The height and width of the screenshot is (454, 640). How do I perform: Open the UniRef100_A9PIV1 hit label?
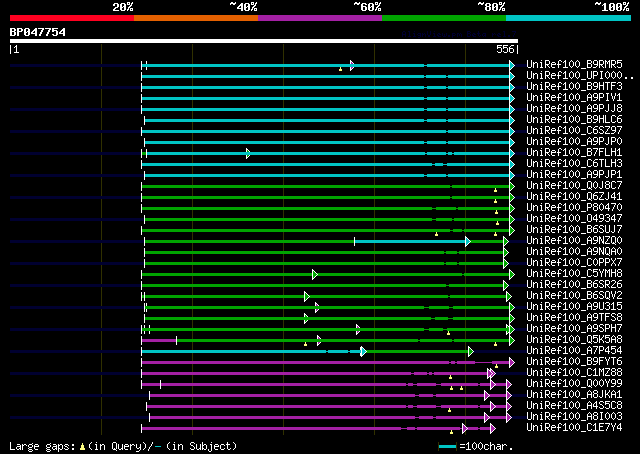click(x=574, y=98)
